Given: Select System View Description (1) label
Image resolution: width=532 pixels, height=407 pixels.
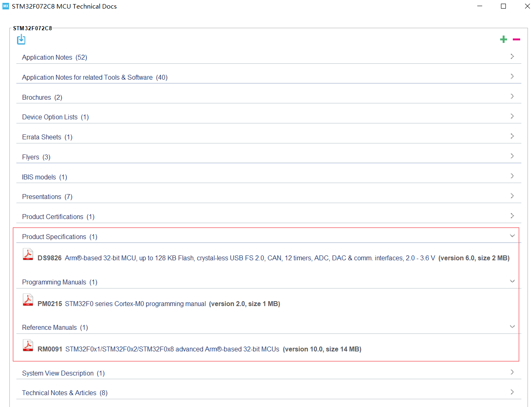Looking at the screenshot, I should coord(63,373).
